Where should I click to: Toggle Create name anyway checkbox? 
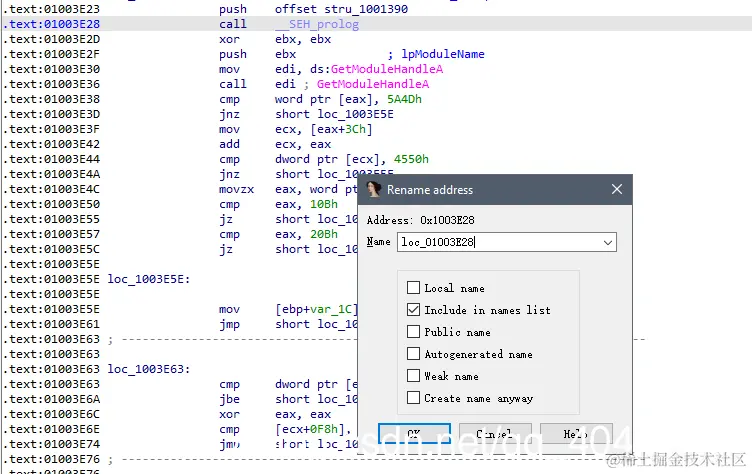click(413, 398)
